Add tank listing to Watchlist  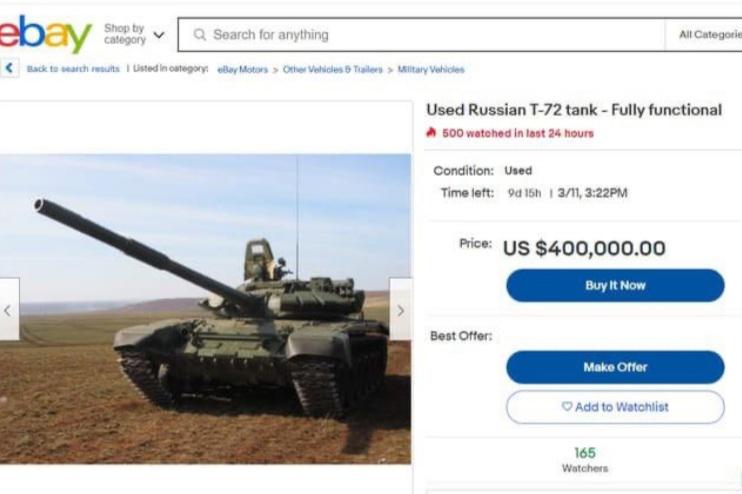coord(615,407)
